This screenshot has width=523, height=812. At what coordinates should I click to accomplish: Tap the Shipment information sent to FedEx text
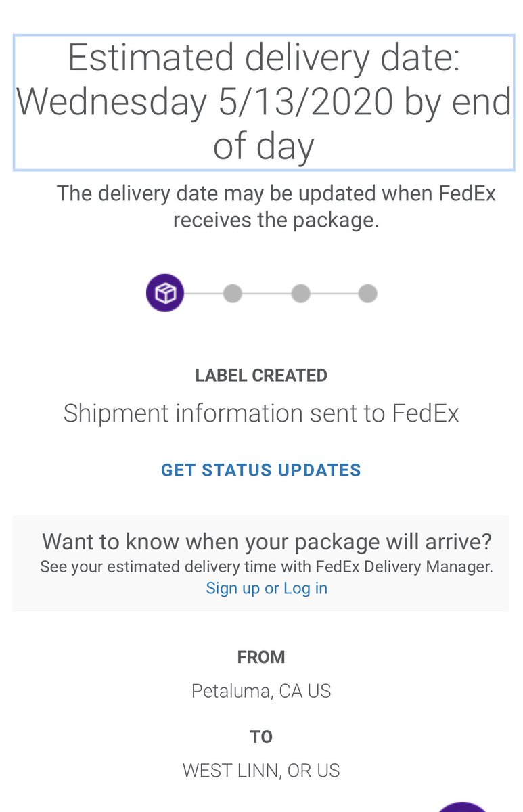pyautogui.click(x=261, y=413)
